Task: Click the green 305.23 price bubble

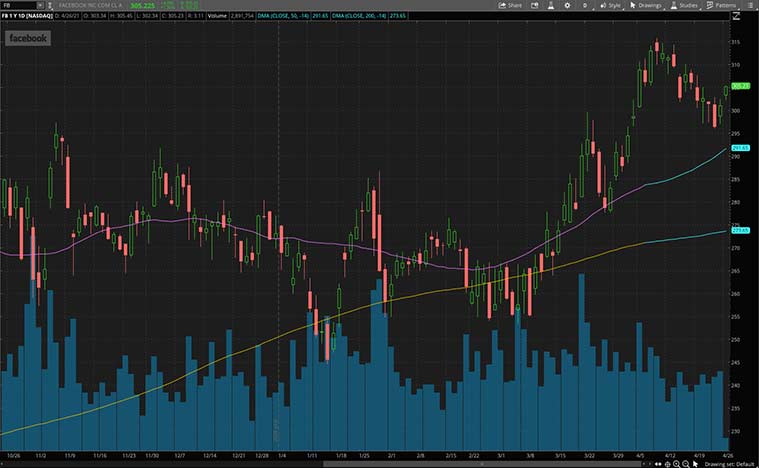Action: point(741,86)
